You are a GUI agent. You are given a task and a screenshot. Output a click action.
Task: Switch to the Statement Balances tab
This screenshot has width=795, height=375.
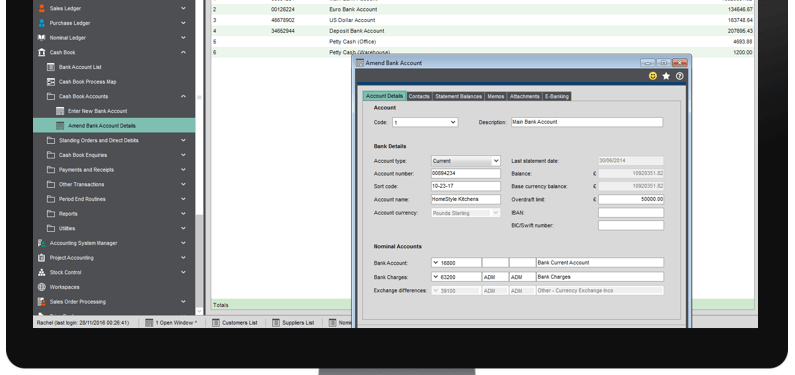pos(458,96)
